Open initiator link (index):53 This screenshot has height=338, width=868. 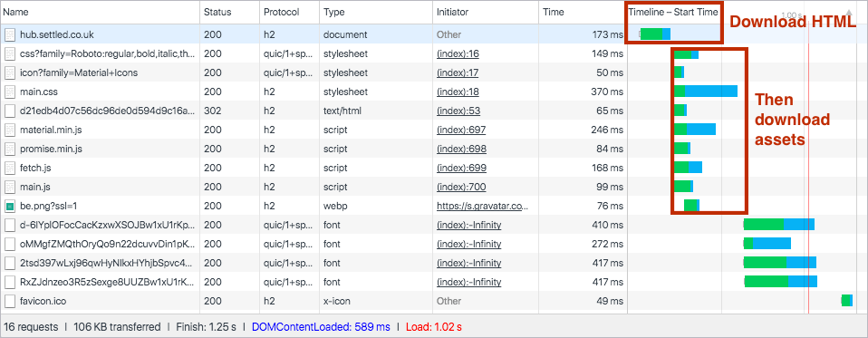click(x=458, y=111)
